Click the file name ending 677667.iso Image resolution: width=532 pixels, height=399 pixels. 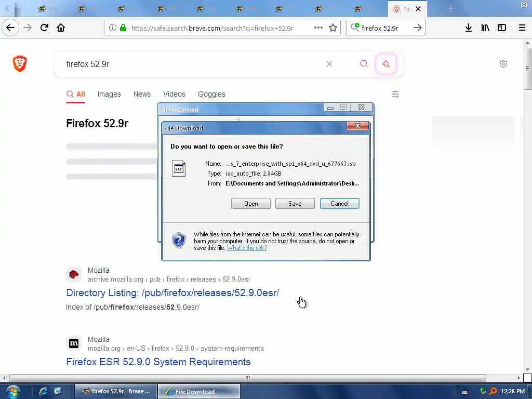[291, 164]
